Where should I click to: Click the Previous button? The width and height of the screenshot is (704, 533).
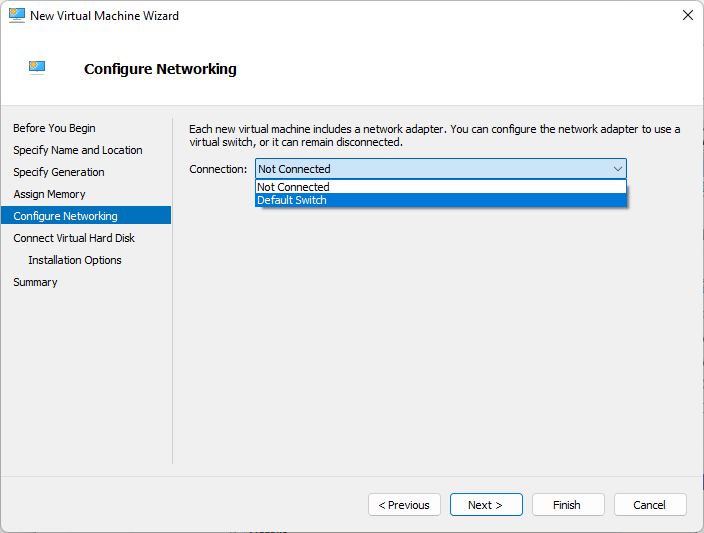[x=404, y=505]
